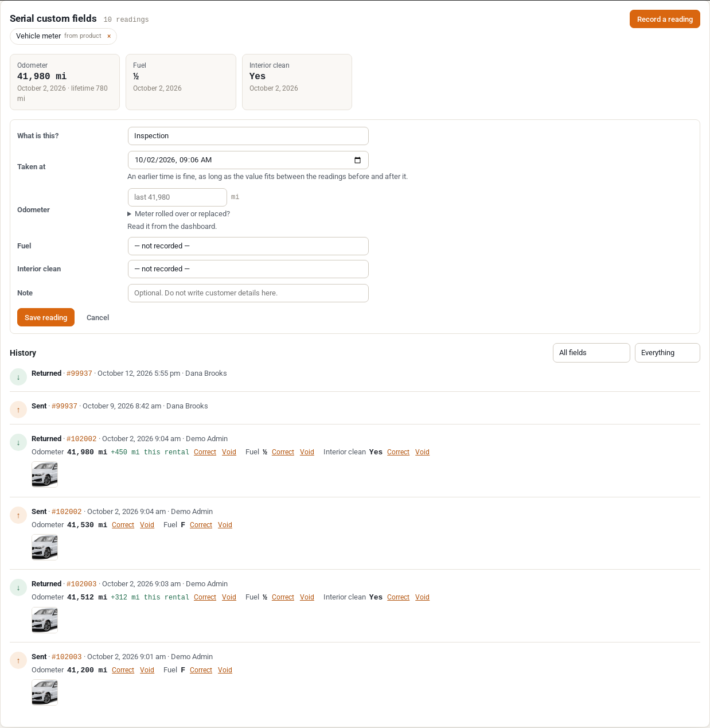Open the All fields filter dropdown
Image resolution: width=710 pixels, height=728 pixels.
click(x=591, y=353)
